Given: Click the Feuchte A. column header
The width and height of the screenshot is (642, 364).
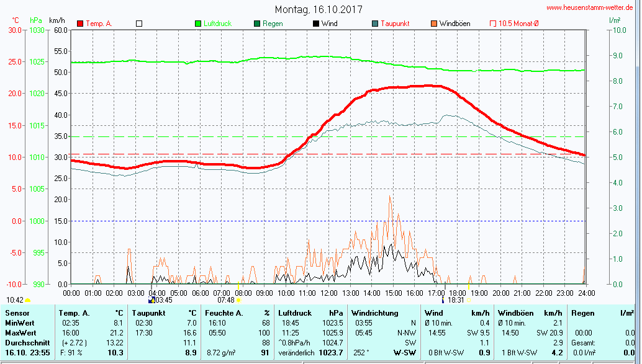Looking at the screenshot, I should (x=224, y=313).
